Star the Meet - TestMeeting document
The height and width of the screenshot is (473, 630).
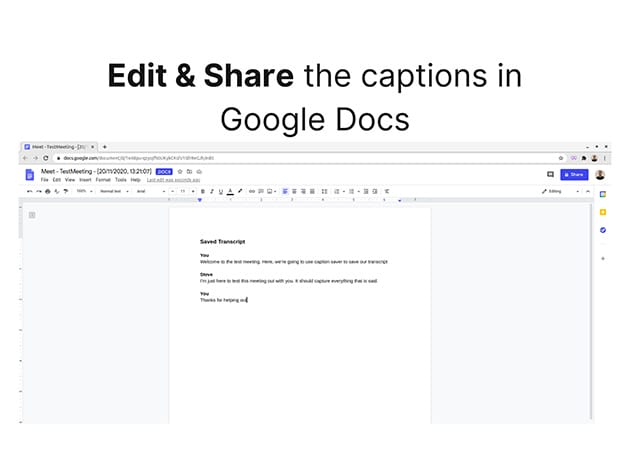pyautogui.click(x=181, y=171)
